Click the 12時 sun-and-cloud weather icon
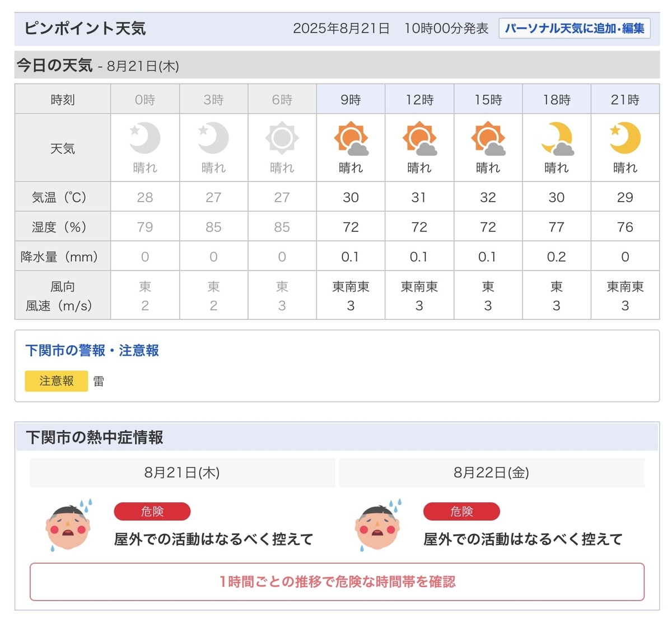Screen dimensions: 672x624 [x=419, y=138]
